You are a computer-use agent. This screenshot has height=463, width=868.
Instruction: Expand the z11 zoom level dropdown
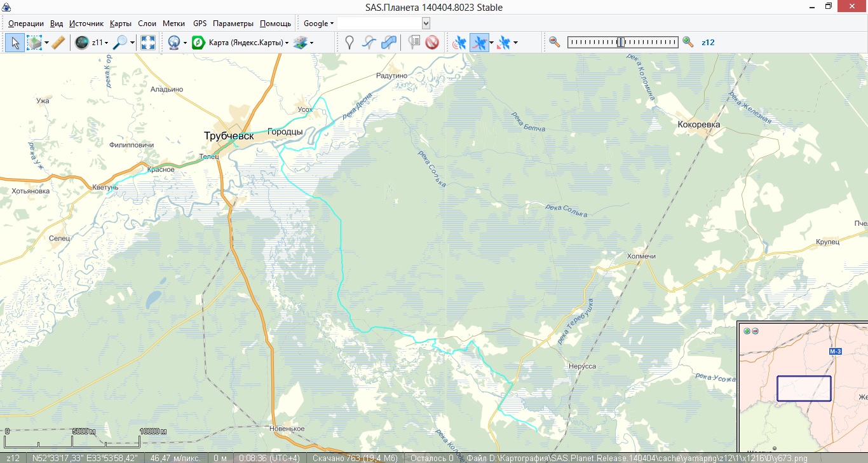coord(100,43)
